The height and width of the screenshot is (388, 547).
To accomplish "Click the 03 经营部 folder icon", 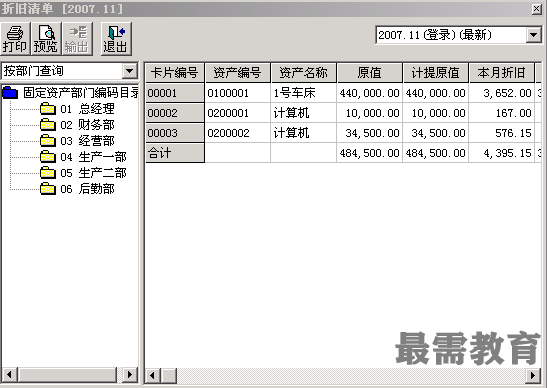I will coord(48,141).
